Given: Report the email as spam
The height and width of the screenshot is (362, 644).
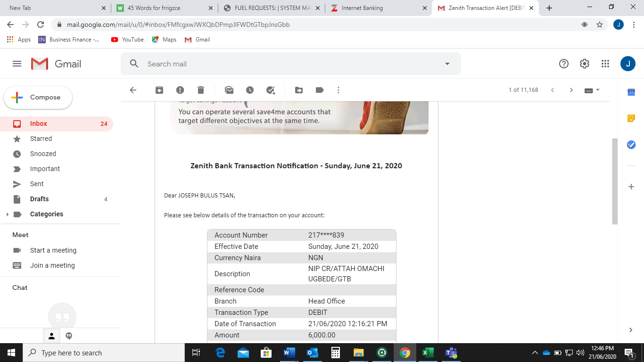Looking at the screenshot, I should tap(180, 90).
